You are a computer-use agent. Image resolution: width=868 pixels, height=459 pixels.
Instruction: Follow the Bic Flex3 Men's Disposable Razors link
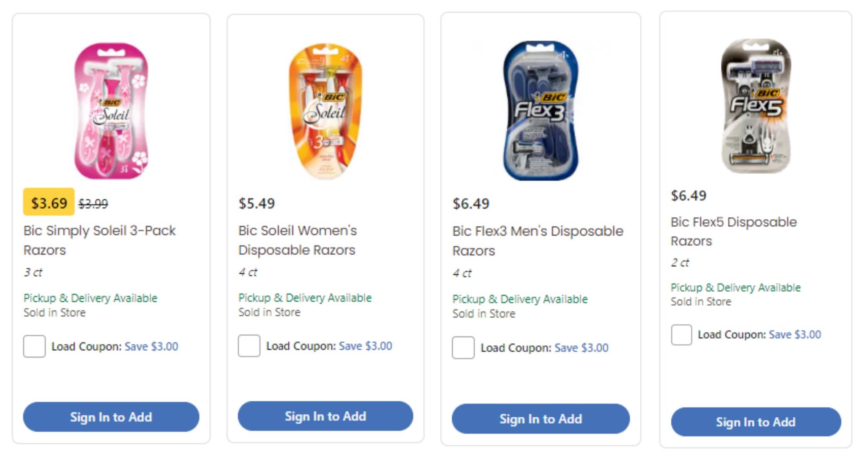pyautogui.click(x=537, y=241)
